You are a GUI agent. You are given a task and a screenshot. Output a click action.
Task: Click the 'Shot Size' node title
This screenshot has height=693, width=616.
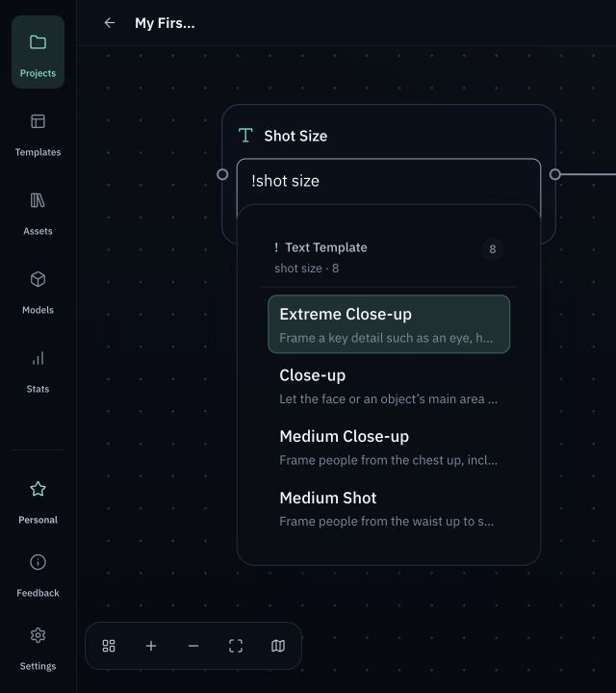tap(295, 136)
